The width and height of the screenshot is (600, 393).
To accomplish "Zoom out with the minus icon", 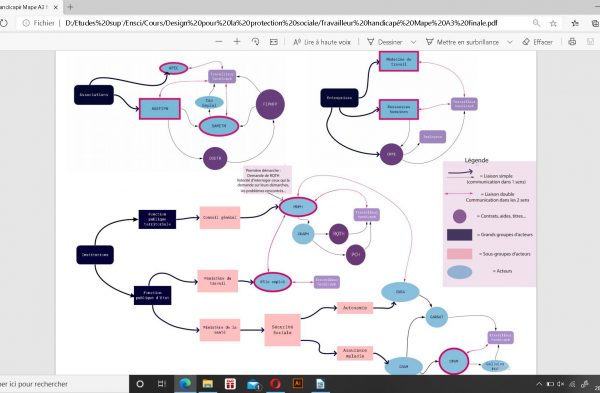I will pyautogui.click(x=219, y=42).
